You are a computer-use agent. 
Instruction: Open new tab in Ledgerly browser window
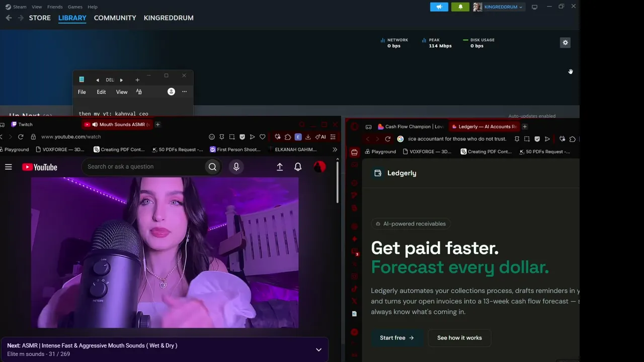525,127
